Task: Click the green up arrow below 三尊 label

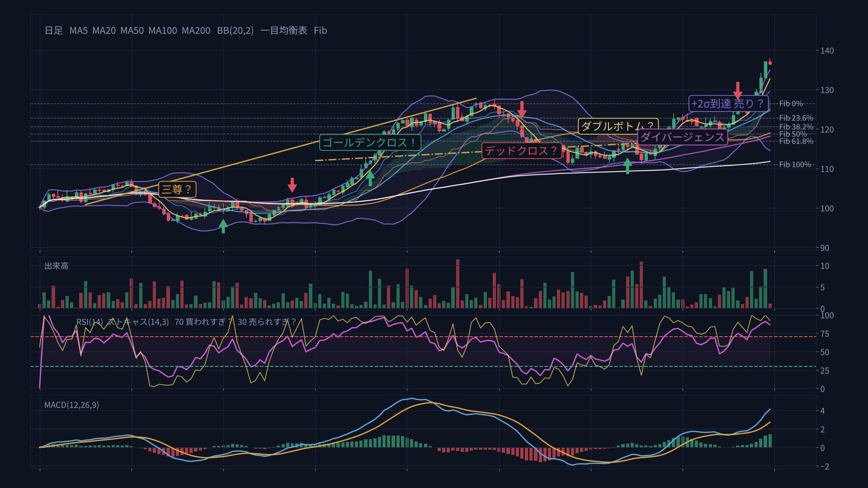Action: (223, 226)
